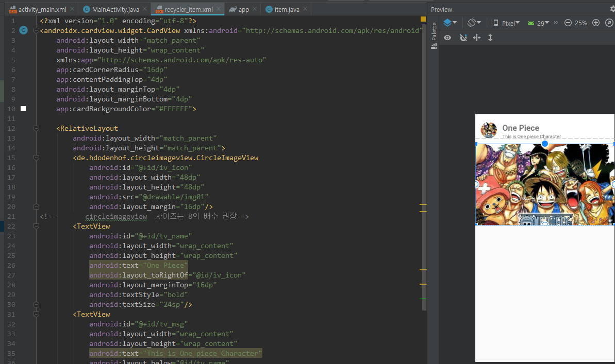615x364 pixels.
Task: Click the related class gutter icon on line 2
Action: click(24, 30)
